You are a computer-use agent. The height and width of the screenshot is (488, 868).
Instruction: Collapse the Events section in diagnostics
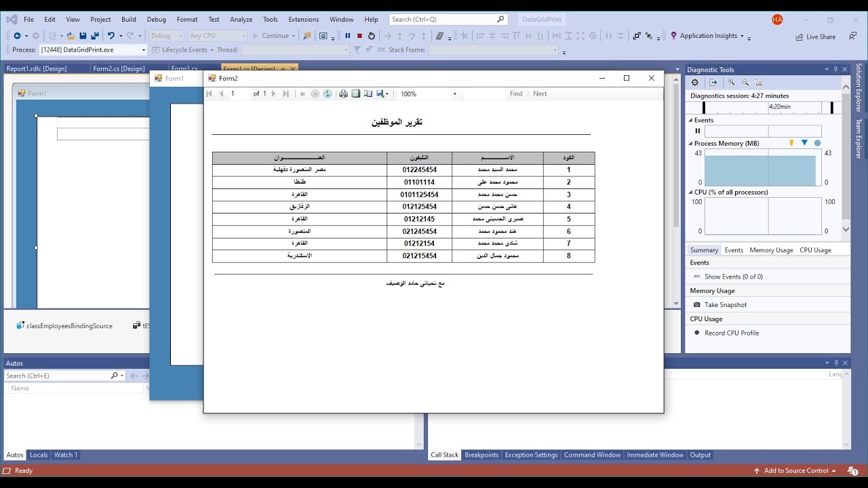pos(691,121)
